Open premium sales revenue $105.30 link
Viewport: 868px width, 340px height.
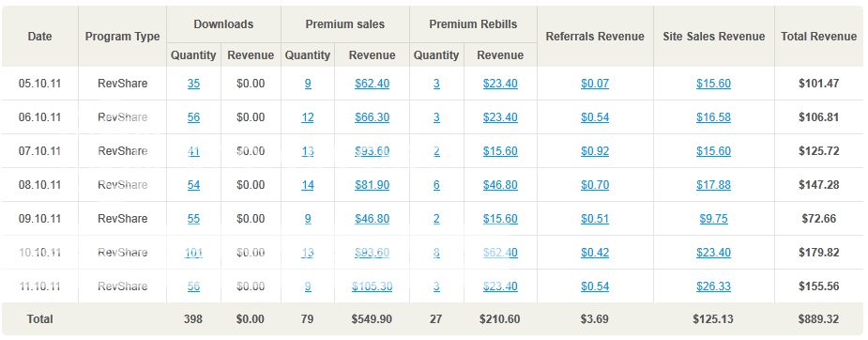(x=372, y=286)
